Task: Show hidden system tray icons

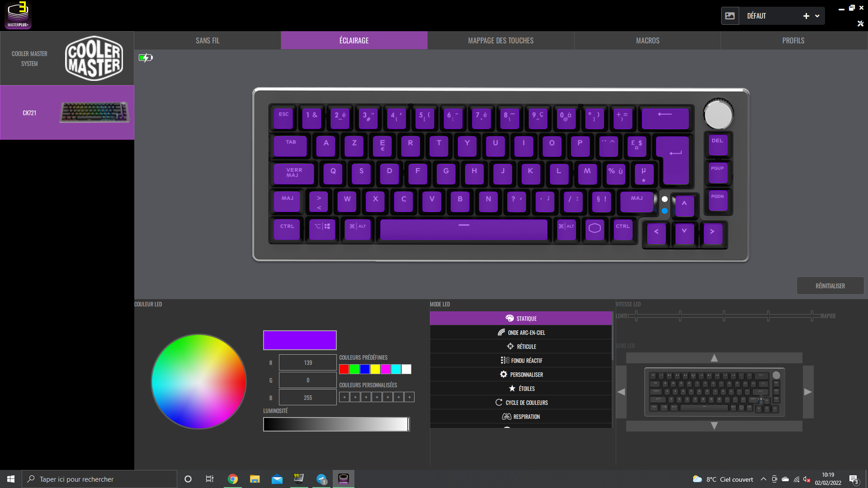Action: [763, 479]
